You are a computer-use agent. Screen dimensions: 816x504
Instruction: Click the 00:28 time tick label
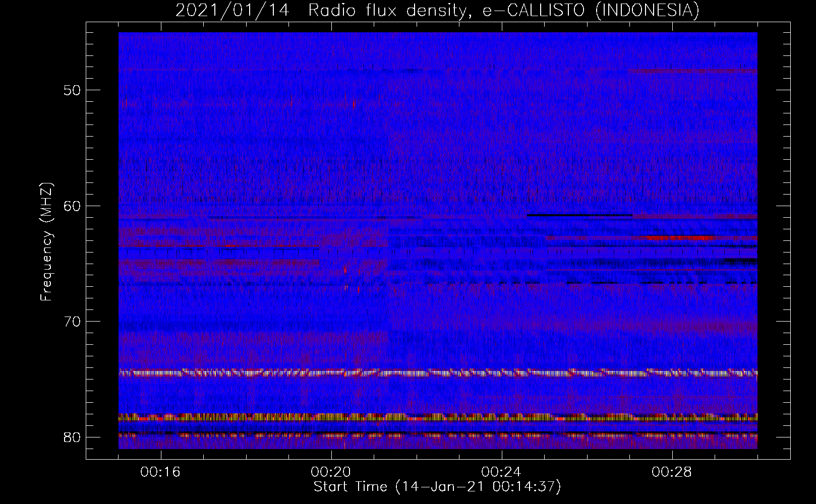tap(672, 472)
